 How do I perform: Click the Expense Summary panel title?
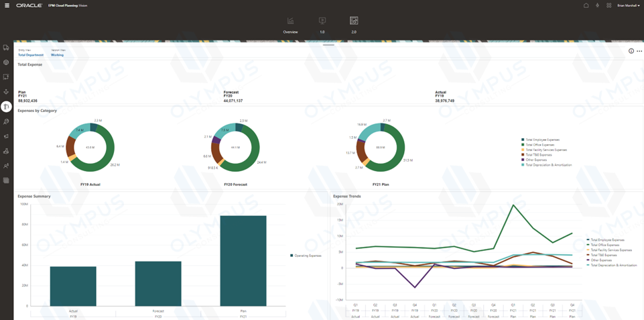click(x=34, y=196)
